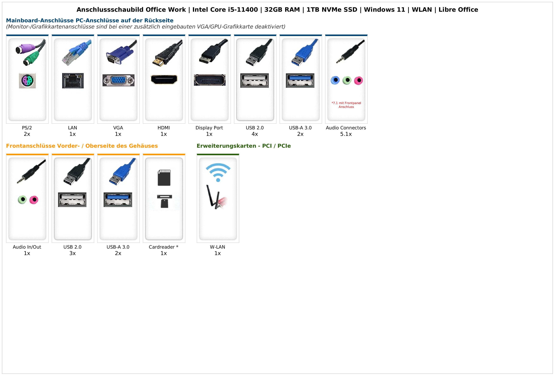Viewport: 555px width, 392px height.
Task: Click the 4x count under rear USB 2.0
Action: pyautogui.click(x=255, y=134)
